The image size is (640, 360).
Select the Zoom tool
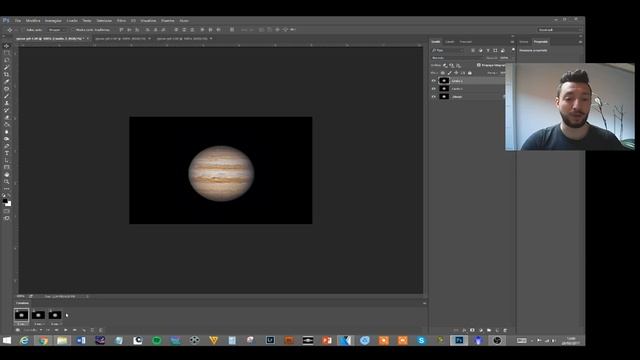[x=7, y=182]
